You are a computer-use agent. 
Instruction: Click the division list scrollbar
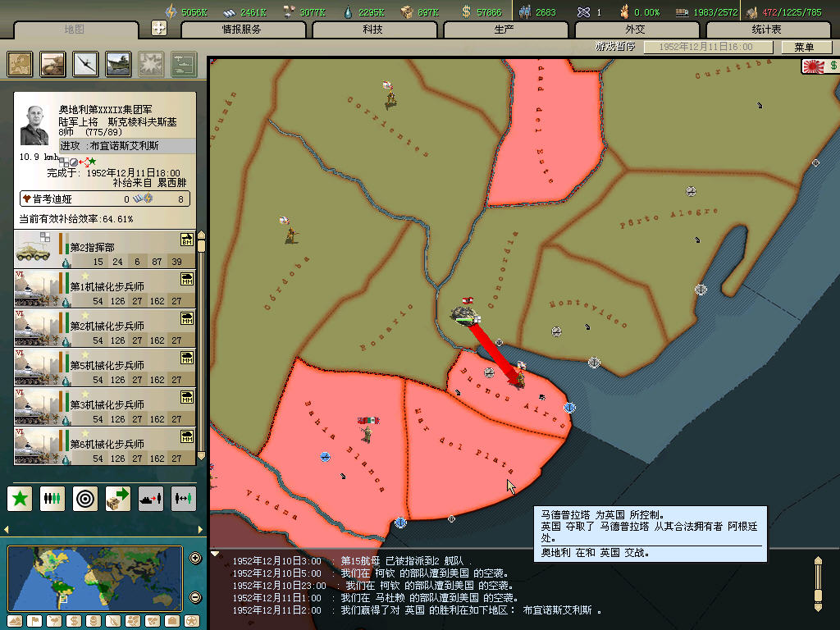[200, 345]
